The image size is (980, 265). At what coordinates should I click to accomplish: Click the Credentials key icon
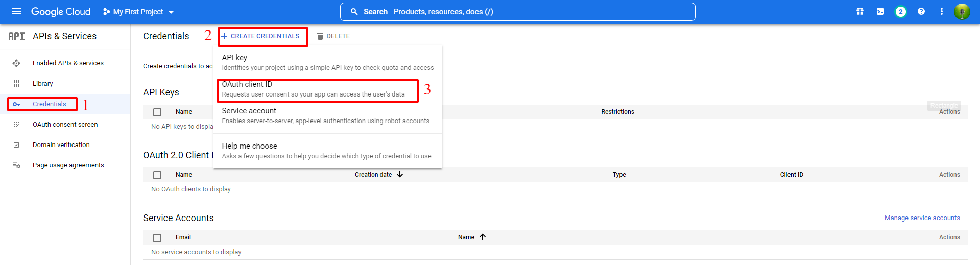[16, 104]
